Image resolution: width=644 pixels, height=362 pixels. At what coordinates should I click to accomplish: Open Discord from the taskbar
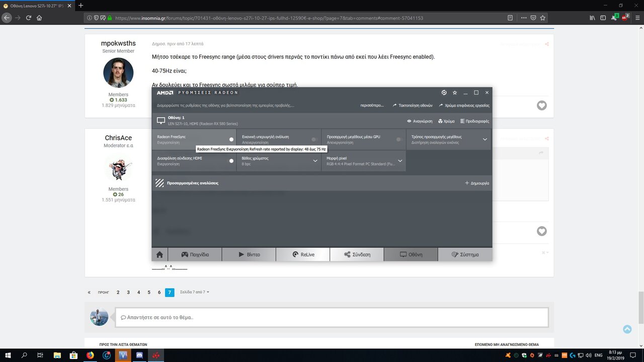pyautogui.click(x=139, y=355)
